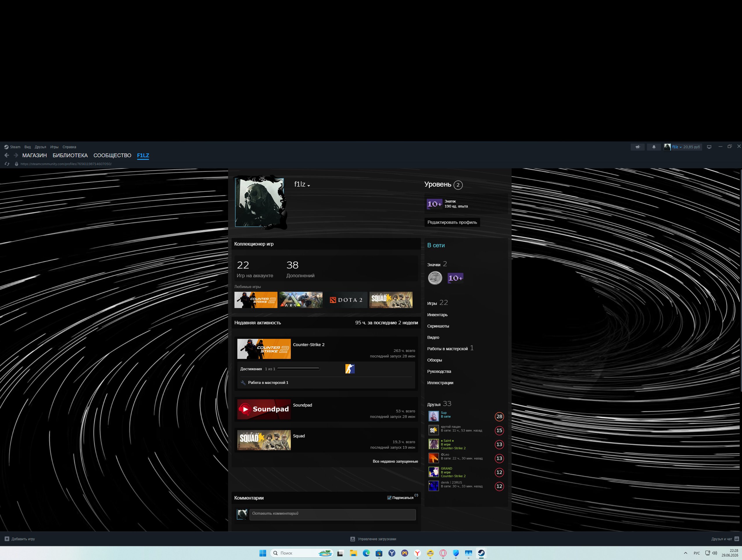Click the comments help question mark

point(416,495)
